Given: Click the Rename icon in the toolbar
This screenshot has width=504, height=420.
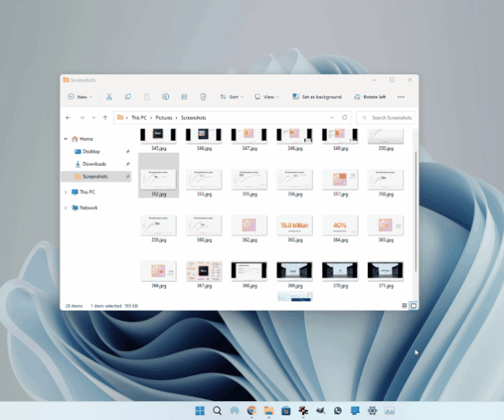Looking at the screenshot, I should [x=165, y=97].
